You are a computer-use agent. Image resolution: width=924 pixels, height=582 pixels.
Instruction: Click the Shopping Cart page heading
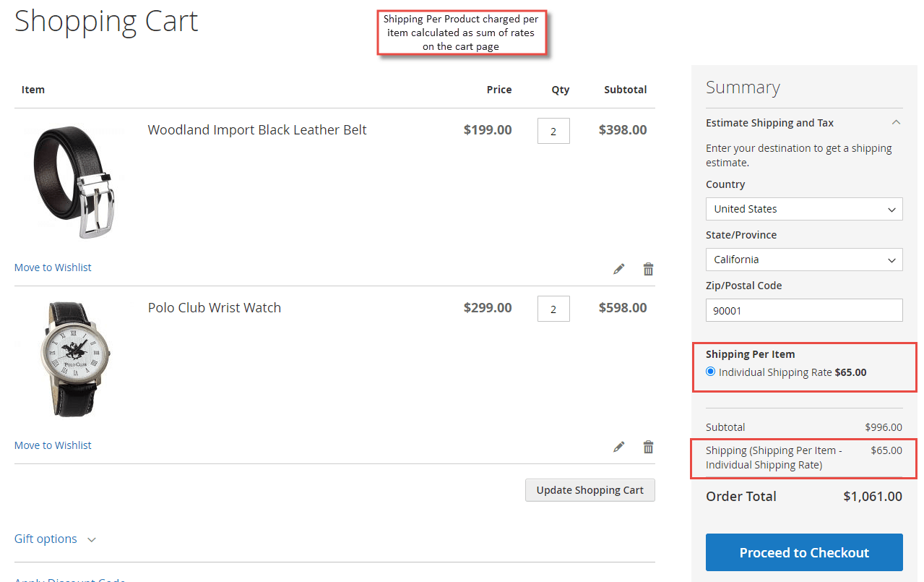pos(106,22)
